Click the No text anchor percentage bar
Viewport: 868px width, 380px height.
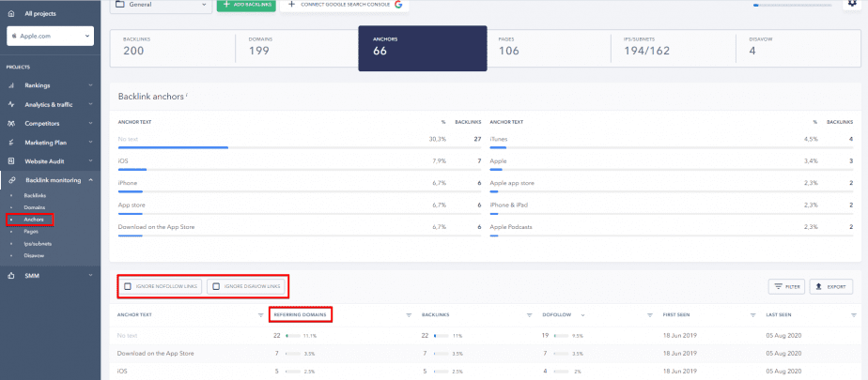[300, 147]
